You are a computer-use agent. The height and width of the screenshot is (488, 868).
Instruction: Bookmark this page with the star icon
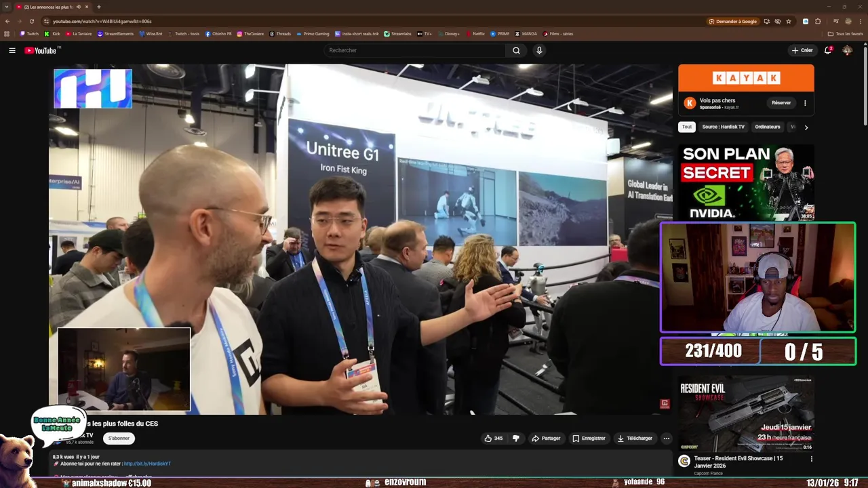tap(789, 21)
